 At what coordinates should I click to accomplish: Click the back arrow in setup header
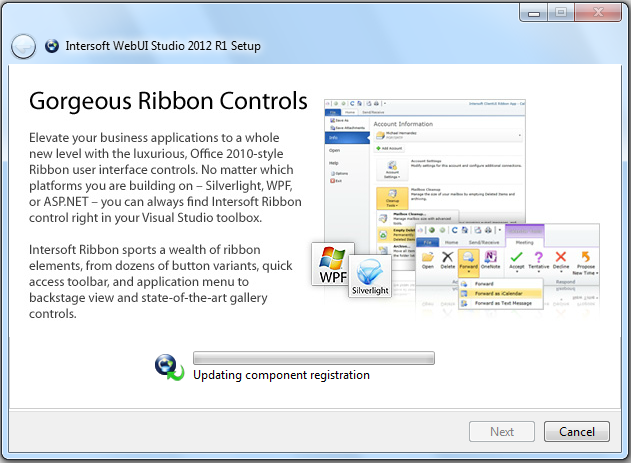(x=23, y=46)
